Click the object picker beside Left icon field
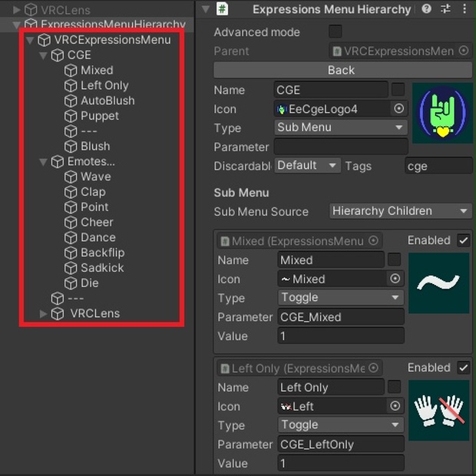This screenshot has height=476, width=476. point(395,406)
